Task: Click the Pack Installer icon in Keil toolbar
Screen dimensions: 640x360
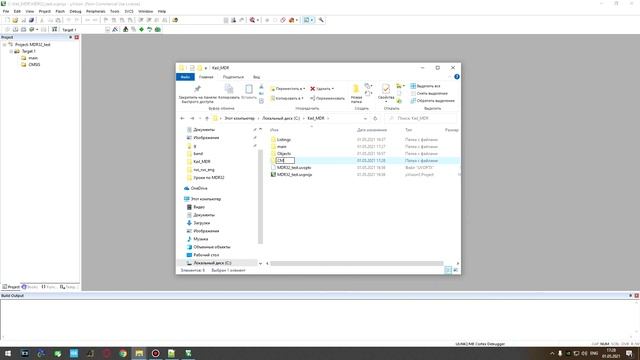Action: pyautogui.click(x=158, y=29)
